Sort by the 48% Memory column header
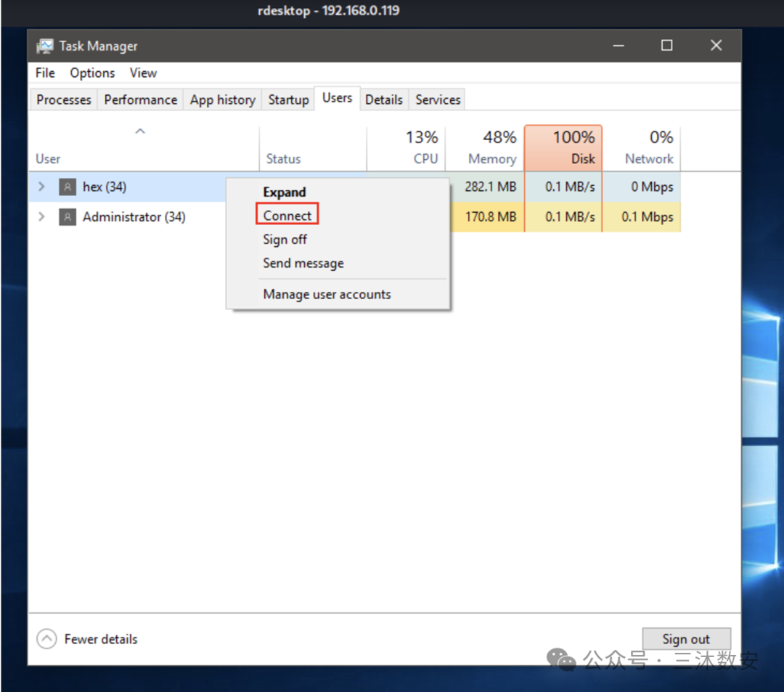Viewport: 784px width, 692px height. [484, 147]
